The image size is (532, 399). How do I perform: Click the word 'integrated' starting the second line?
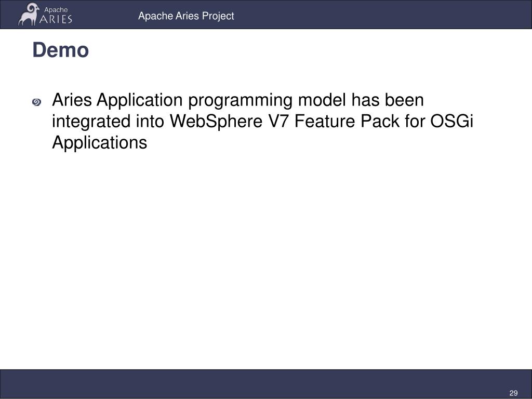91,122
